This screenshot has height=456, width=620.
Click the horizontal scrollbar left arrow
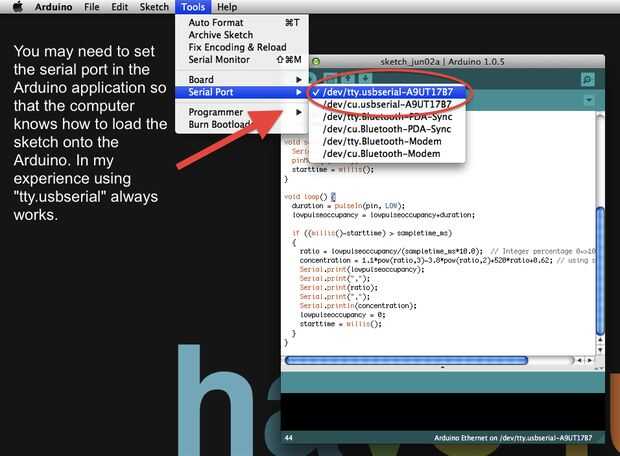pos(580,360)
